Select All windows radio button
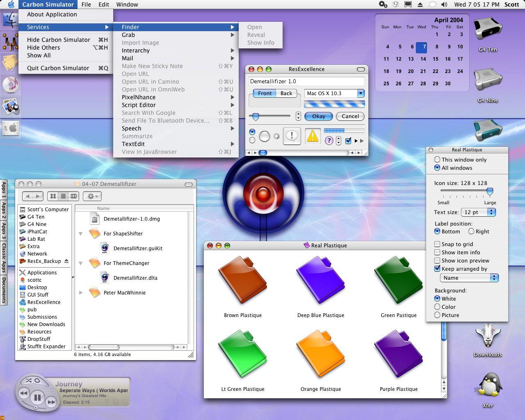The width and height of the screenshot is (525, 420). coord(437,168)
